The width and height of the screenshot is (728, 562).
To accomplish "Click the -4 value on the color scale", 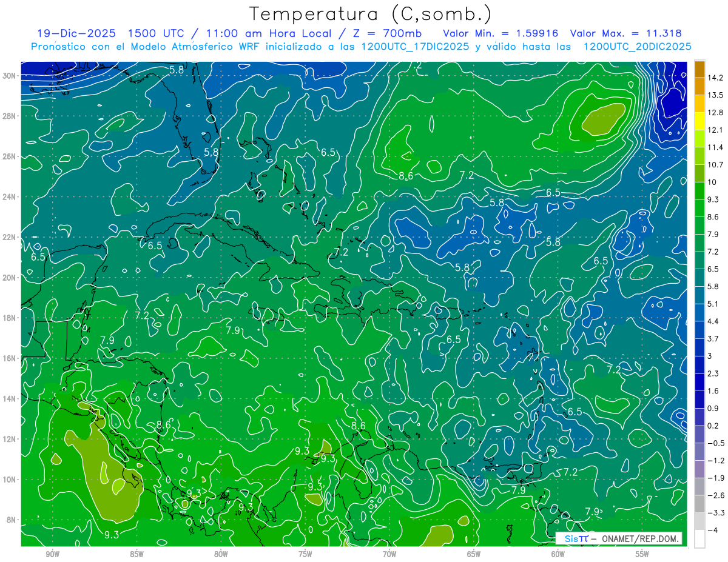I will pyautogui.click(x=713, y=530).
